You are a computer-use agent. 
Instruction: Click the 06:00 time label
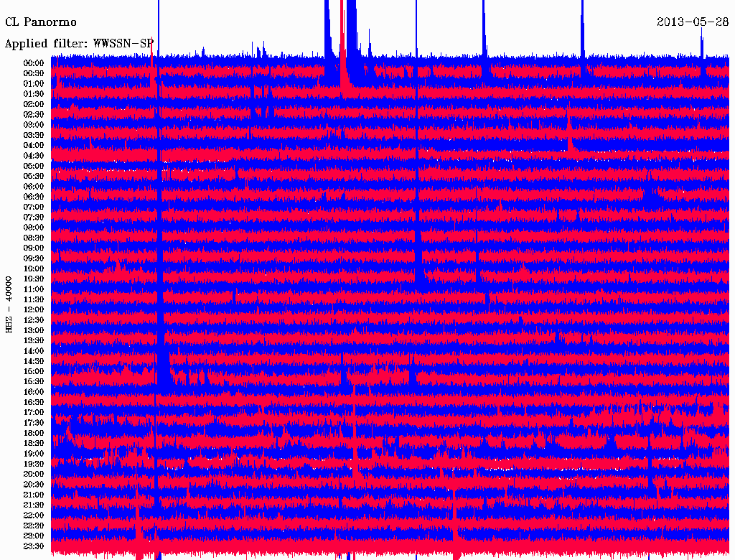[x=34, y=187]
